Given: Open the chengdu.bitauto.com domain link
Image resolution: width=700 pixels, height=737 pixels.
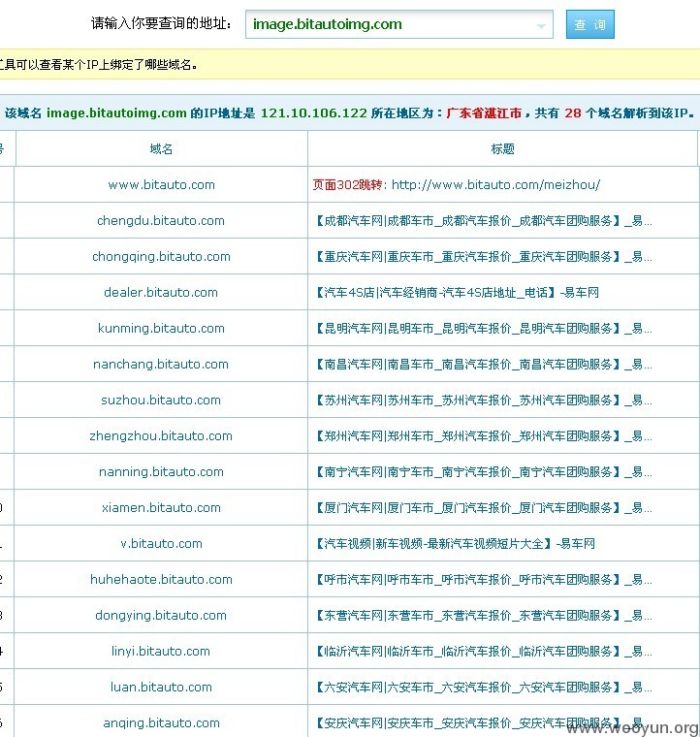Looking at the screenshot, I should [x=161, y=220].
